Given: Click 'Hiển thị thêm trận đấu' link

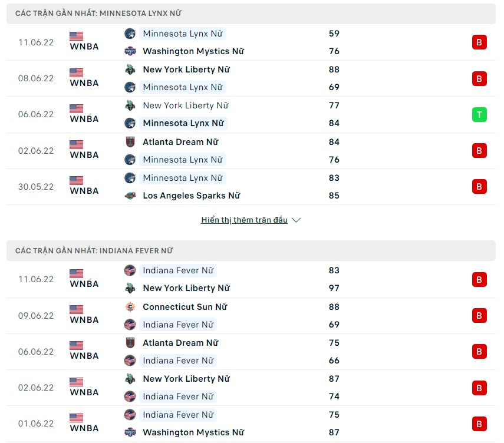Looking at the screenshot, I should pos(244,220).
